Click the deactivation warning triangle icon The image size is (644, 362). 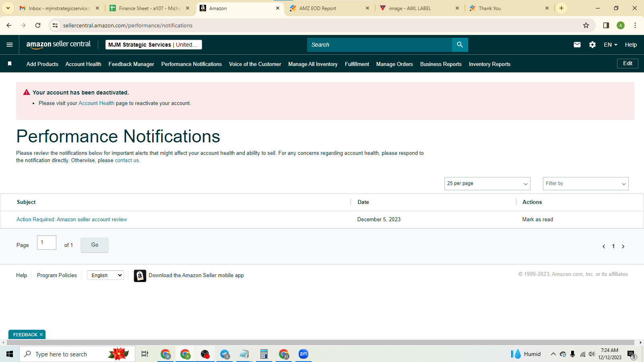click(27, 92)
